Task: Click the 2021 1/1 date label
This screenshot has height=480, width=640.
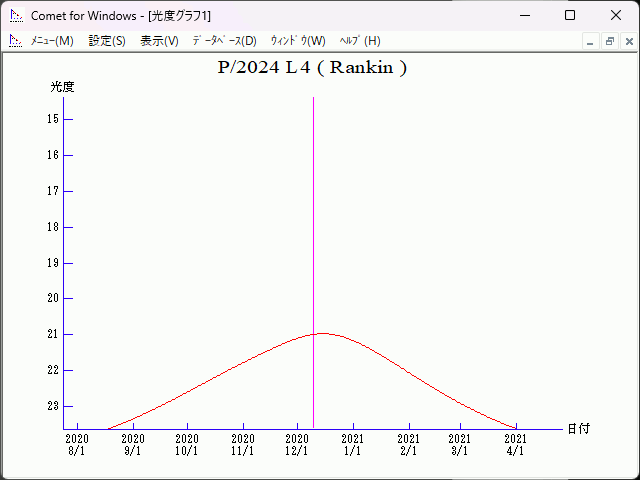Action: click(353, 445)
